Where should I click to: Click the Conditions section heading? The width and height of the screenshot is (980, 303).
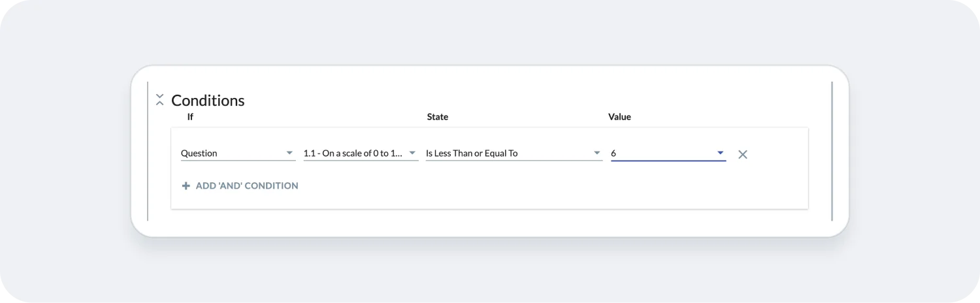coord(208,101)
